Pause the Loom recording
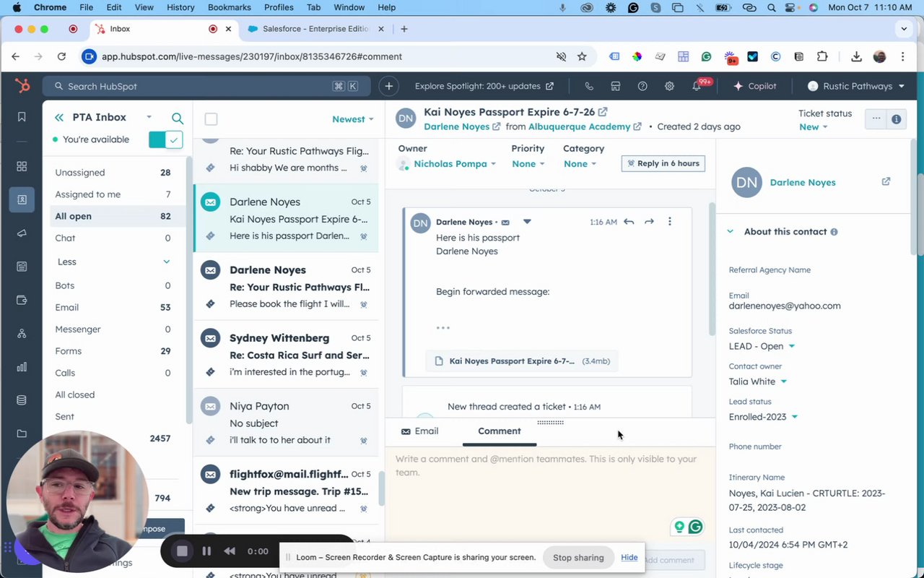Viewport: 924px width, 578px height. (x=206, y=551)
